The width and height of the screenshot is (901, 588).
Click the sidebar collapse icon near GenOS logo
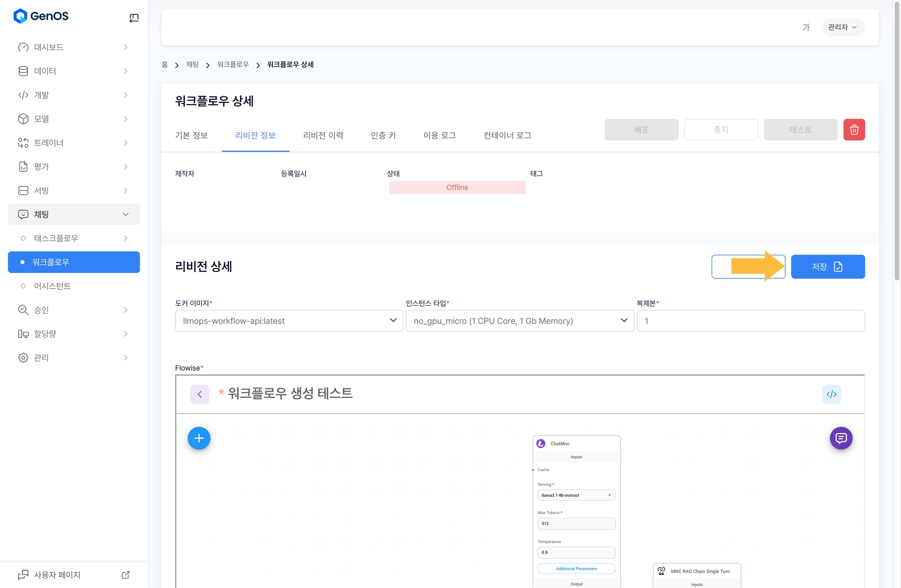point(134,18)
